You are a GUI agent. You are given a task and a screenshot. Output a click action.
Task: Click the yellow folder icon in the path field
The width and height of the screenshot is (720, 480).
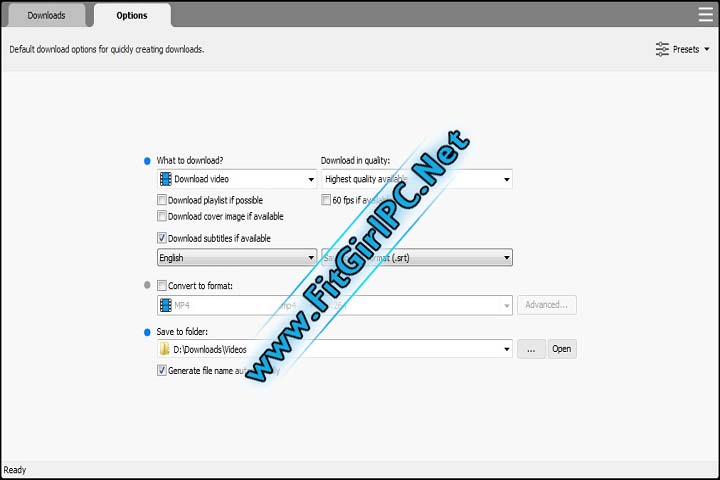pyautogui.click(x=165, y=349)
